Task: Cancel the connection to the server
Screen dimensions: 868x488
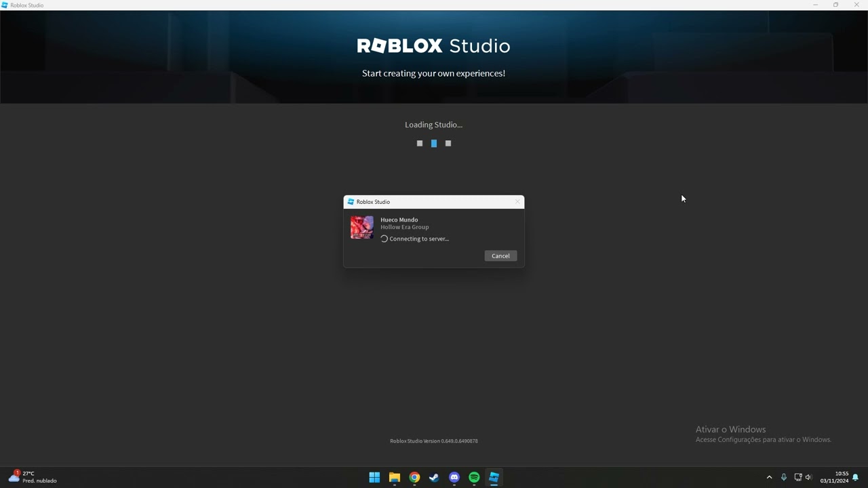Action: [500, 256]
